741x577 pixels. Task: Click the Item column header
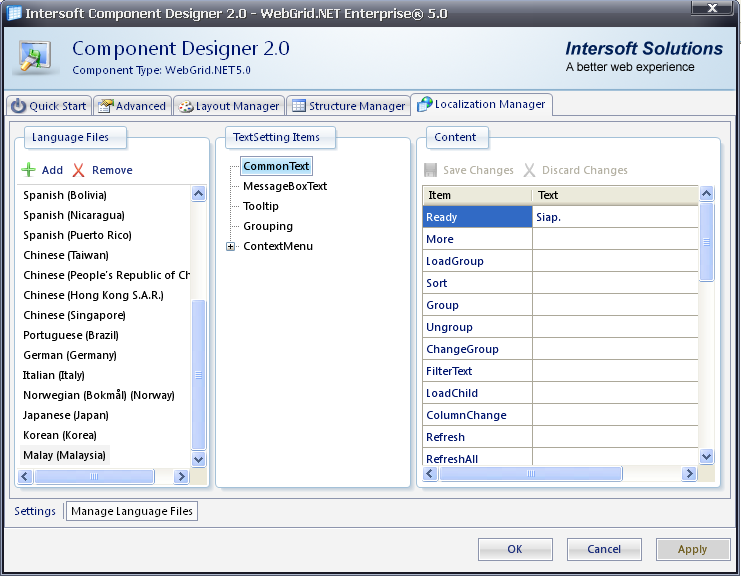pyautogui.click(x=477, y=195)
